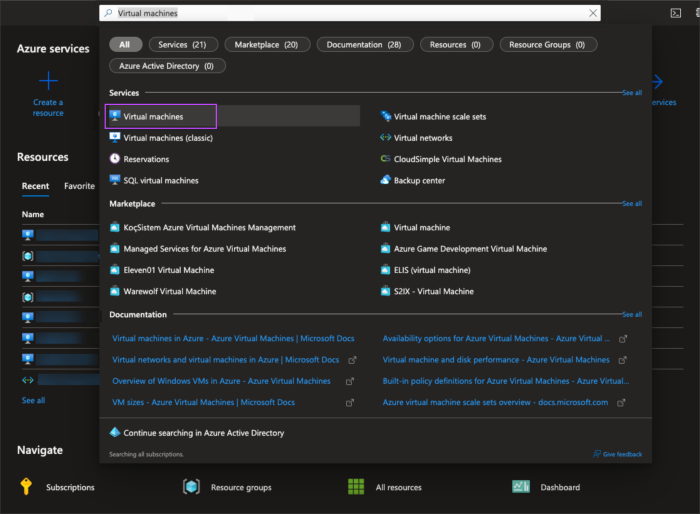Open Virtual machines service result
Screen dimensions: 700x514
(x=153, y=117)
